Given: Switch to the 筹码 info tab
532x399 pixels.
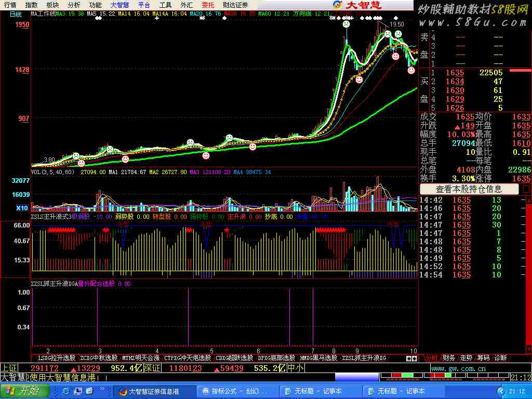Looking at the screenshot, I should tap(484, 358).
